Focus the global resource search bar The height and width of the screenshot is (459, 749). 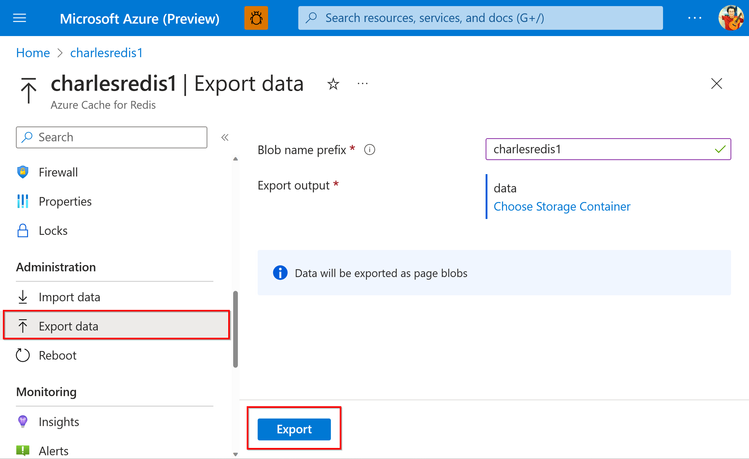[480, 18]
